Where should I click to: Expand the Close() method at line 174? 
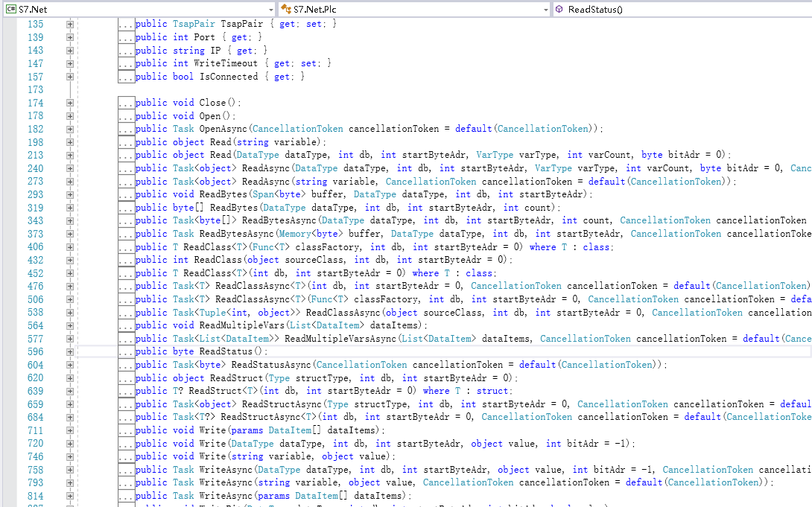click(x=70, y=103)
